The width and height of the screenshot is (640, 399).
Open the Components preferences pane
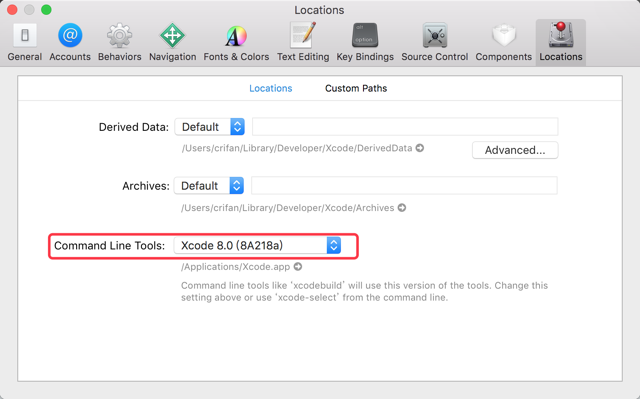504,42
